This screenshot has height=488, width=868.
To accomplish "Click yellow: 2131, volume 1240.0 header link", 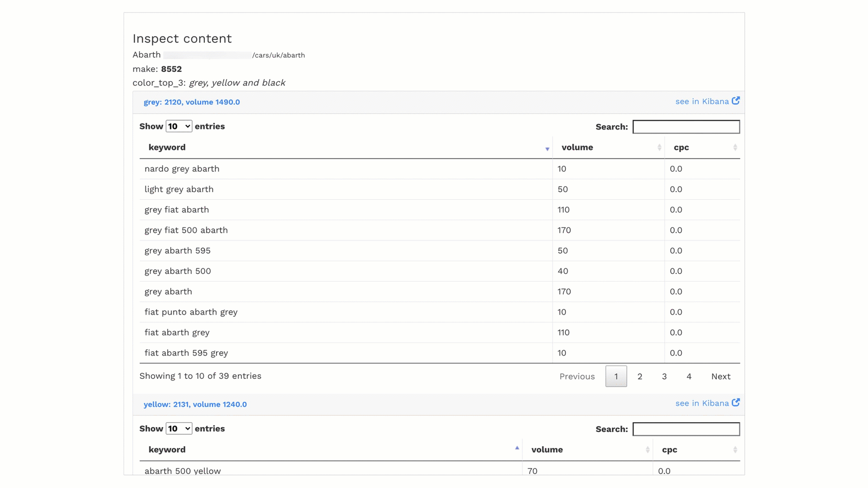I will 195,405.
